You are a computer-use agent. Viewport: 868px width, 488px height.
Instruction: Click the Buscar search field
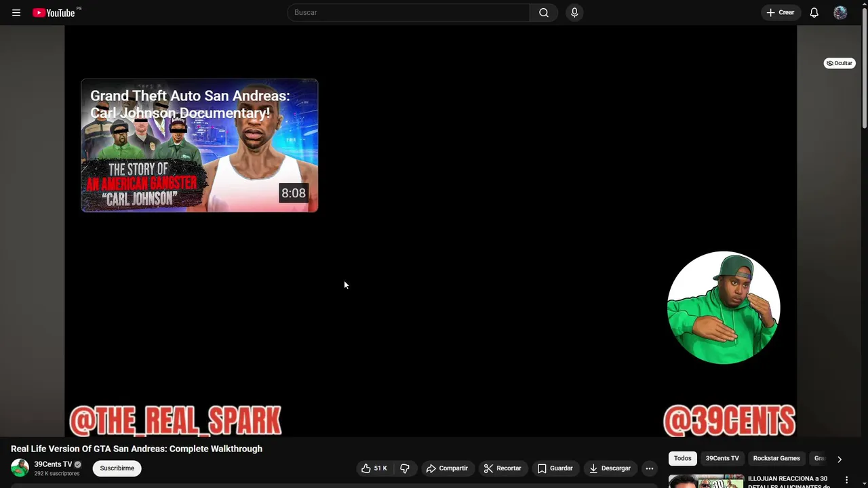(409, 12)
